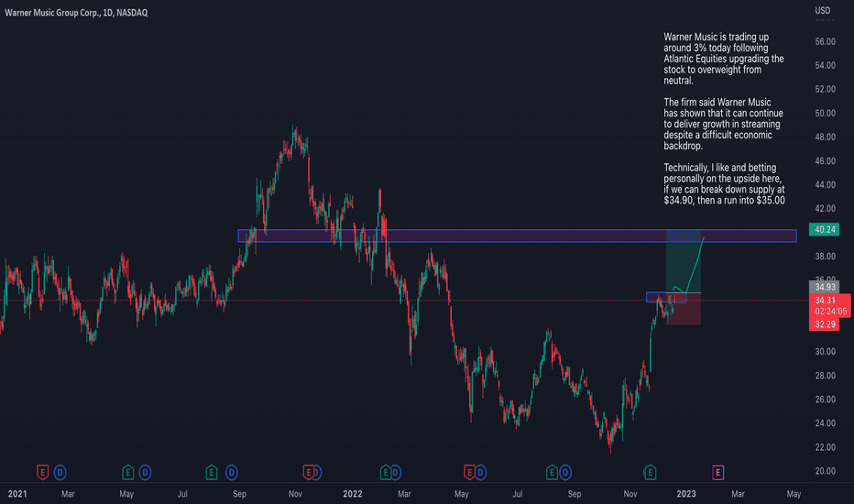Click the 2023 label on time axis
Screen dimensions: 854x504
pos(686,494)
